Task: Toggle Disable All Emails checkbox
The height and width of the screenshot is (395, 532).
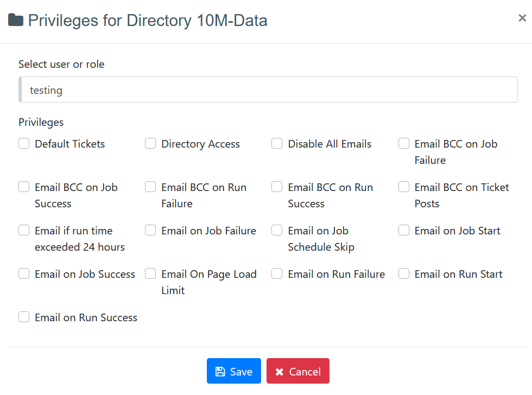Action: click(x=277, y=144)
